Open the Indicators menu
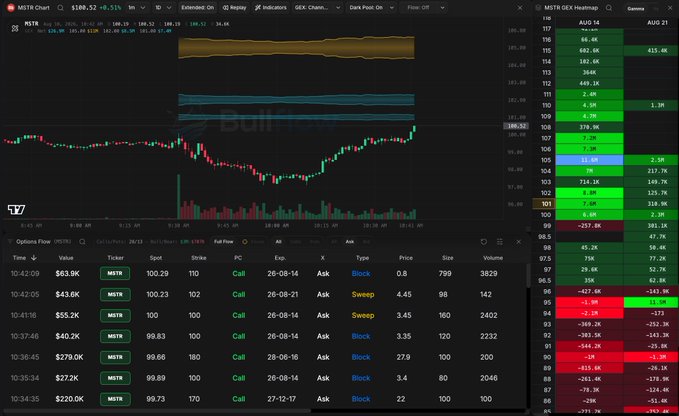This screenshot has width=679, height=416. 271,8
